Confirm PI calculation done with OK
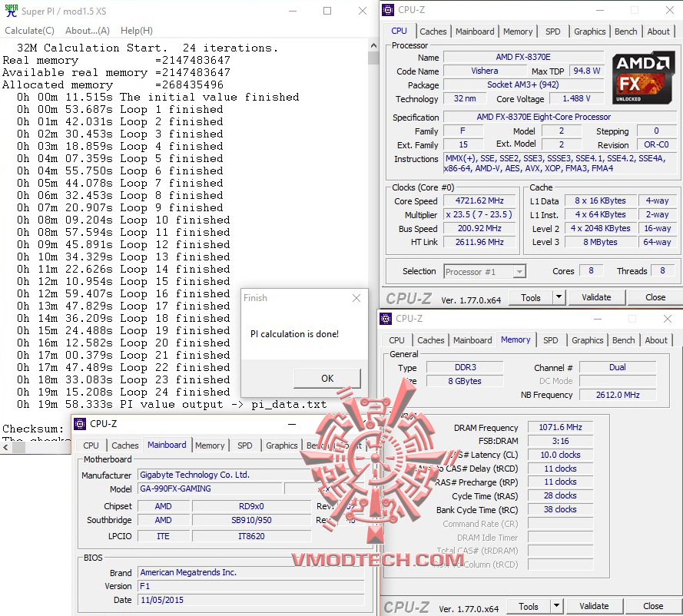The width and height of the screenshot is (683, 616). coord(327,379)
